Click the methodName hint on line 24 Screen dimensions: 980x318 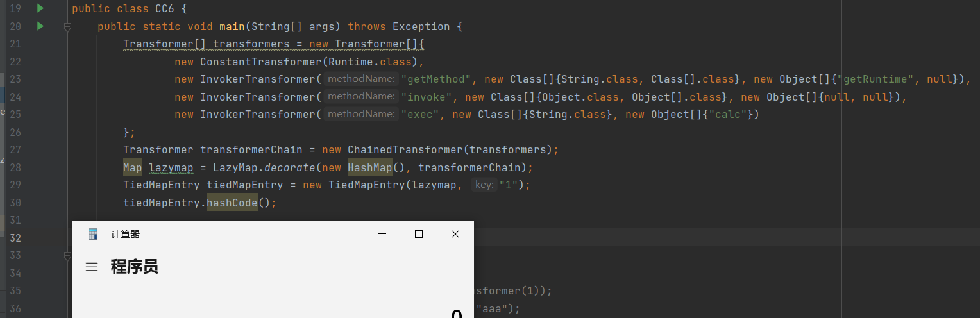360,97
